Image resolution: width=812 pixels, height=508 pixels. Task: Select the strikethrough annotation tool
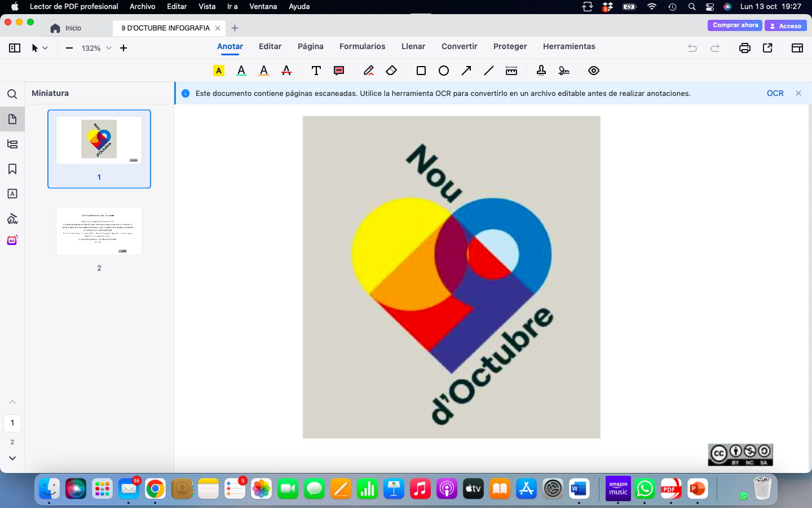pyautogui.click(x=286, y=71)
